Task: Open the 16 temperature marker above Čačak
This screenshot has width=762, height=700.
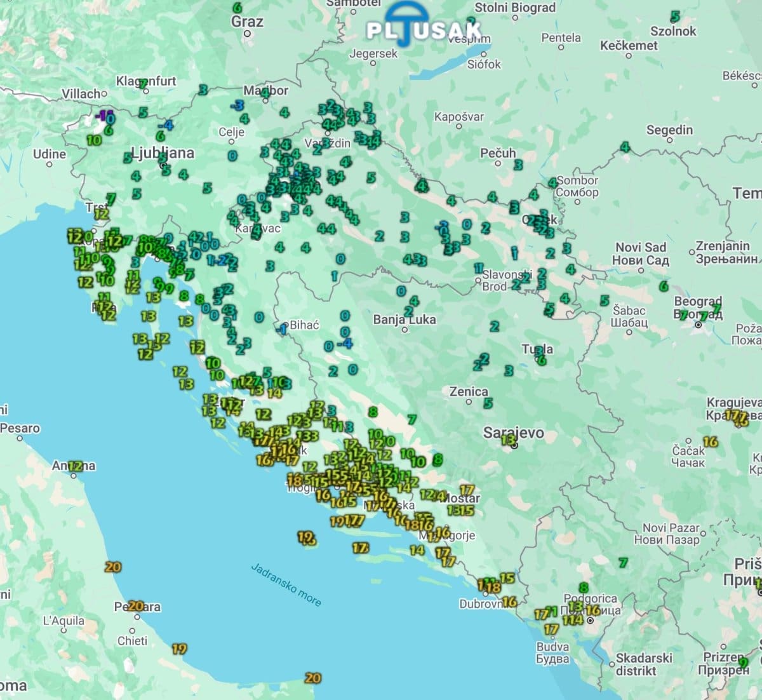Action: (710, 441)
